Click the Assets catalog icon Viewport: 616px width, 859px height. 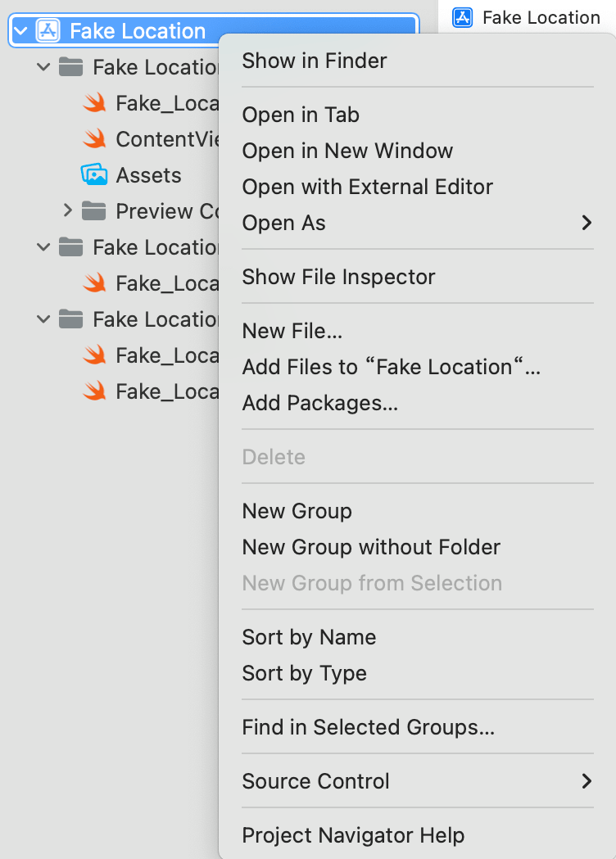tap(94, 174)
